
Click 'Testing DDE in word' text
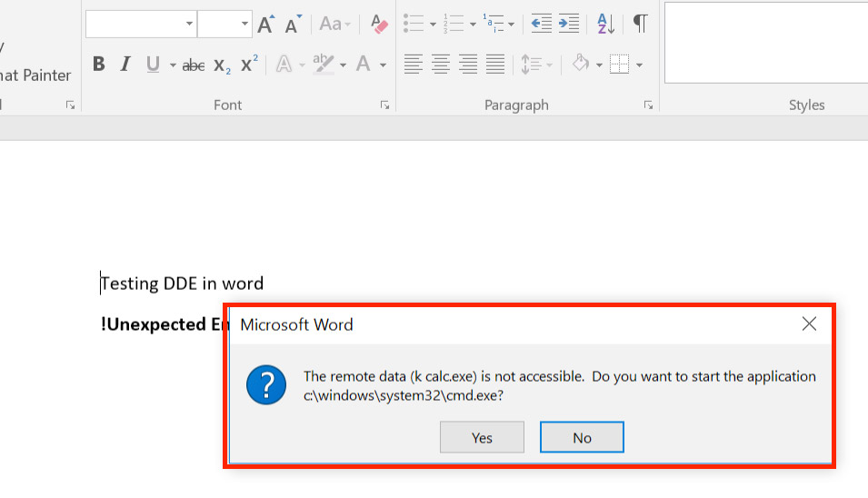(182, 284)
